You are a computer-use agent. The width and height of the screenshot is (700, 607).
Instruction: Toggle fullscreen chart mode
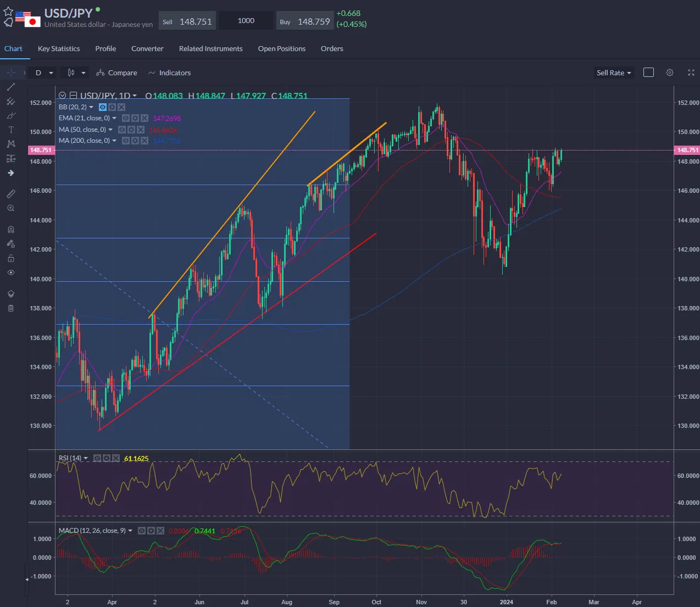[x=691, y=72]
